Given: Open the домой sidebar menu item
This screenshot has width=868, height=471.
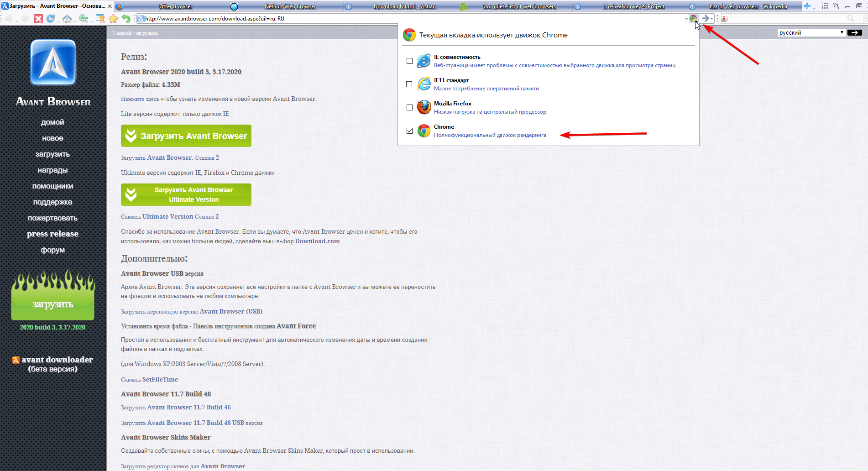Looking at the screenshot, I should [52, 122].
